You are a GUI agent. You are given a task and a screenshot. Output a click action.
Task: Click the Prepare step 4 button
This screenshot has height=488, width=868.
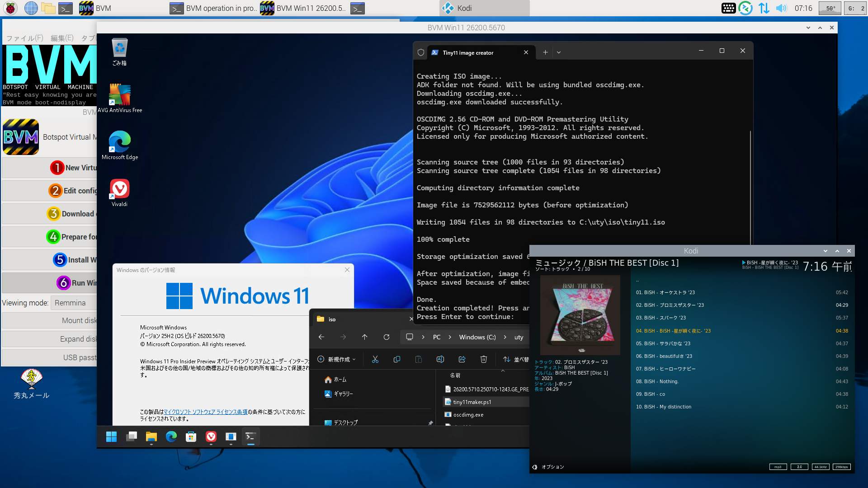coord(49,237)
